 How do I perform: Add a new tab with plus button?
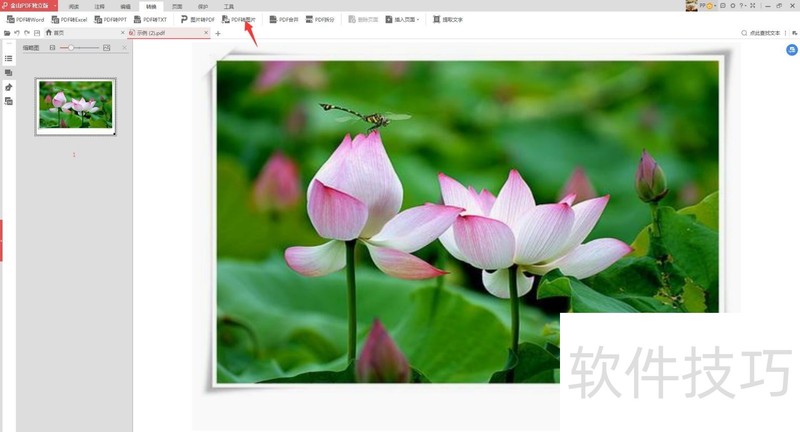click(218, 33)
